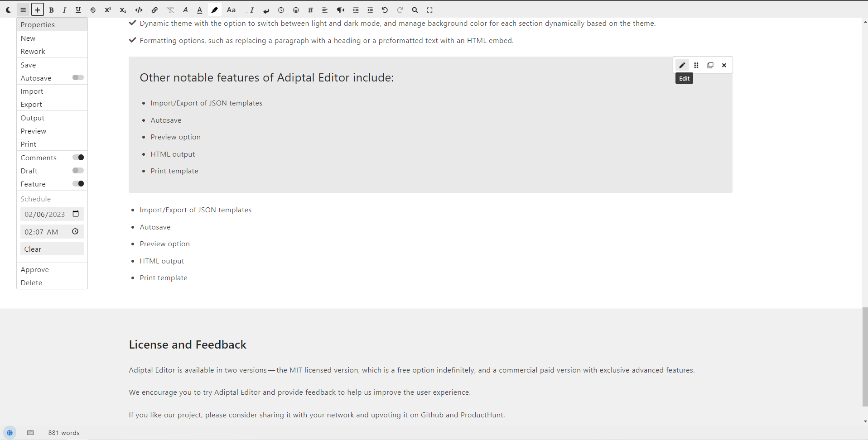Viewport: 868px width, 440px height.
Task: Apply italic formatting
Action: (x=64, y=10)
